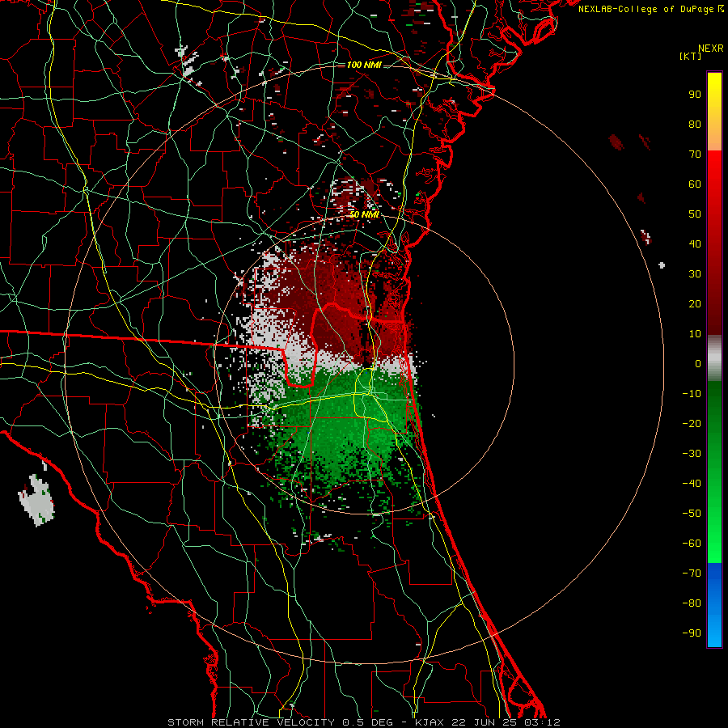This screenshot has height=728, width=728.
Task: Click the blue bottom segment of color bar
Action: [x=714, y=605]
